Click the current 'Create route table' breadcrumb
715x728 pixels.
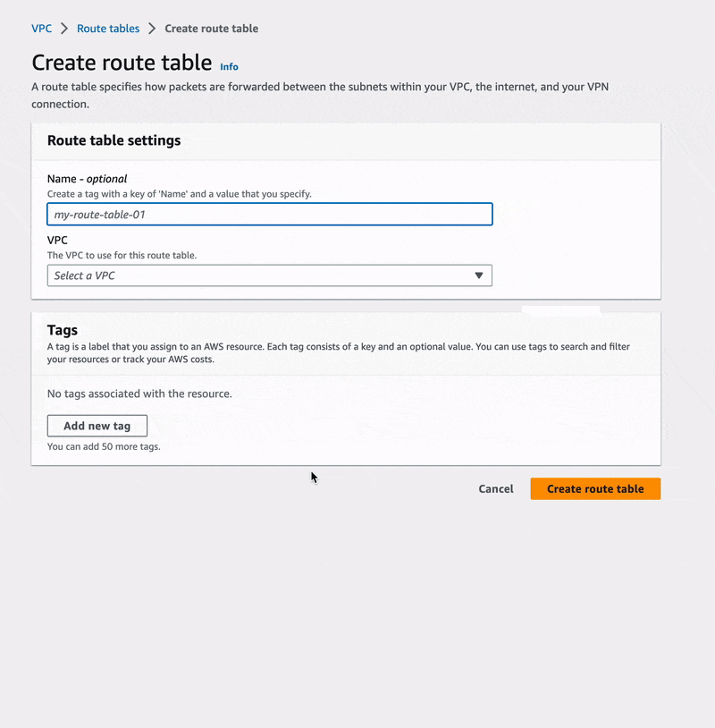tap(212, 29)
